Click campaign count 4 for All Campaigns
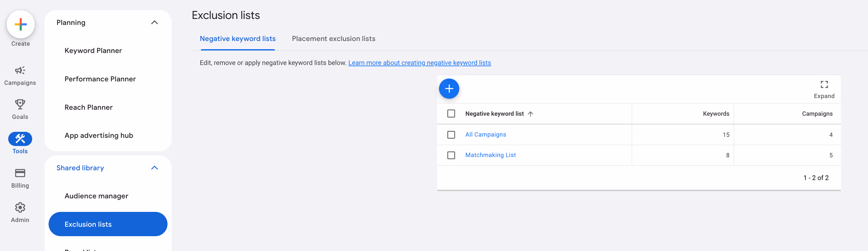868x251 pixels. (830, 135)
